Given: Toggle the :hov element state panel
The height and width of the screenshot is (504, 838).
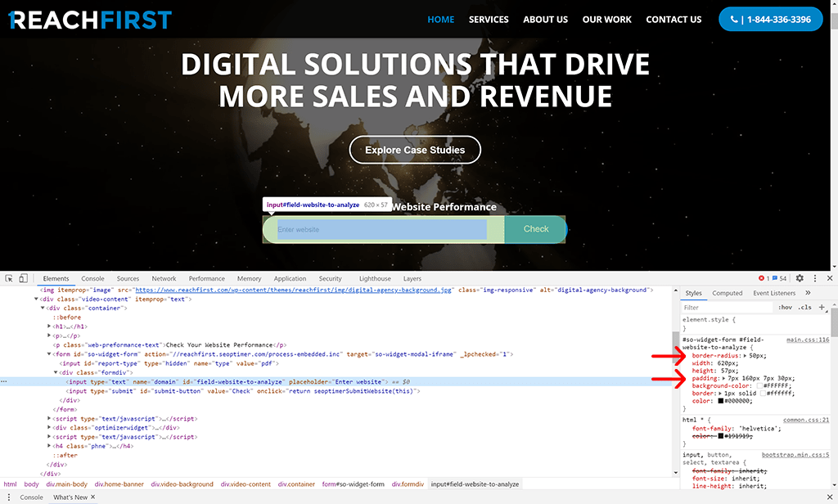Looking at the screenshot, I should [785, 308].
